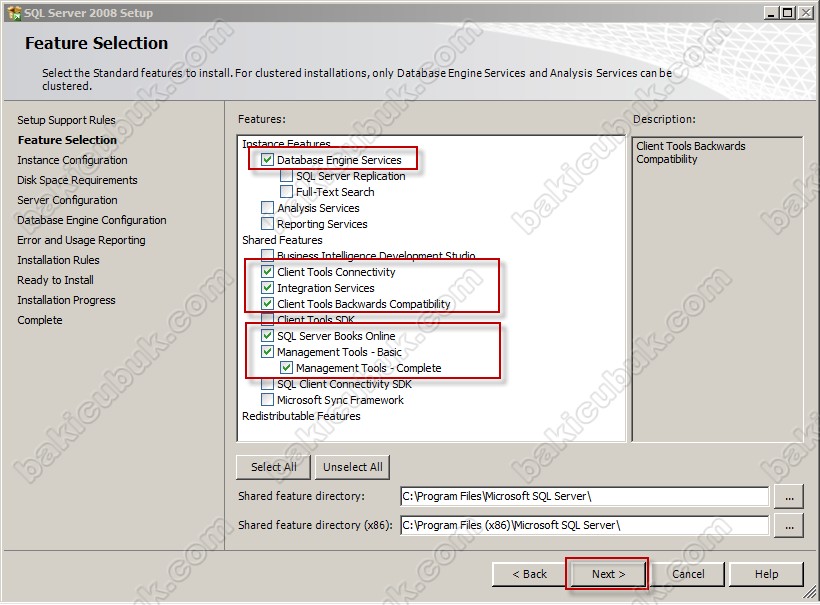The width and height of the screenshot is (820, 605).
Task: Cancel the SQL Server setup
Action: [688, 574]
